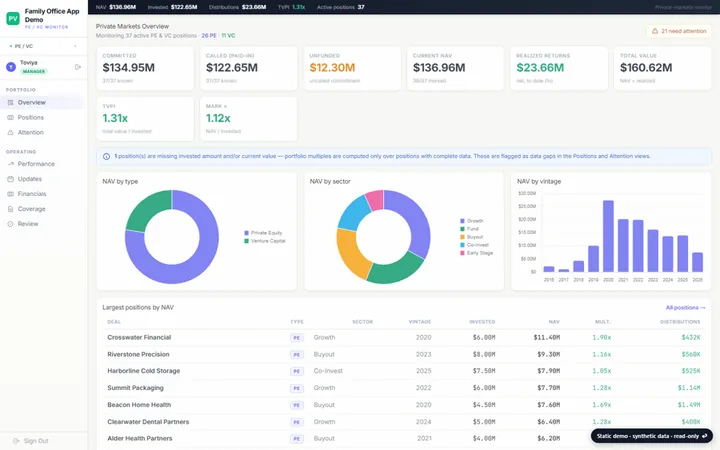Click the Positions icon in sidebar

coord(11,118)
